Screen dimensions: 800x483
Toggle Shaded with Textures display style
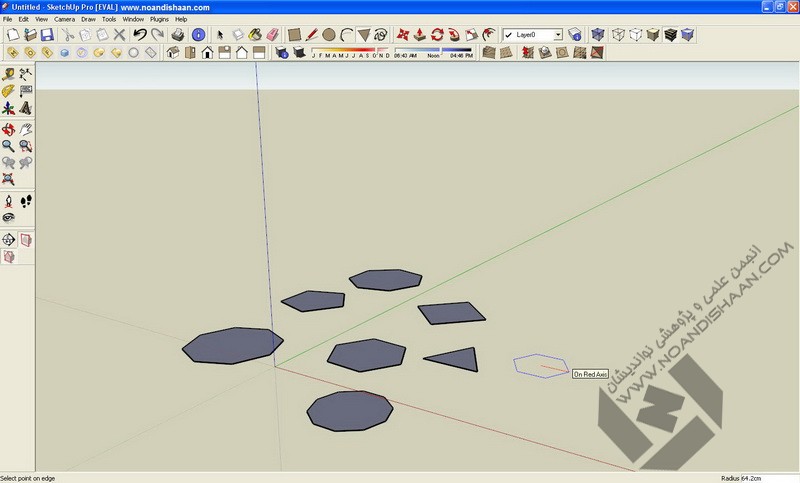click(x=671, y=34)
